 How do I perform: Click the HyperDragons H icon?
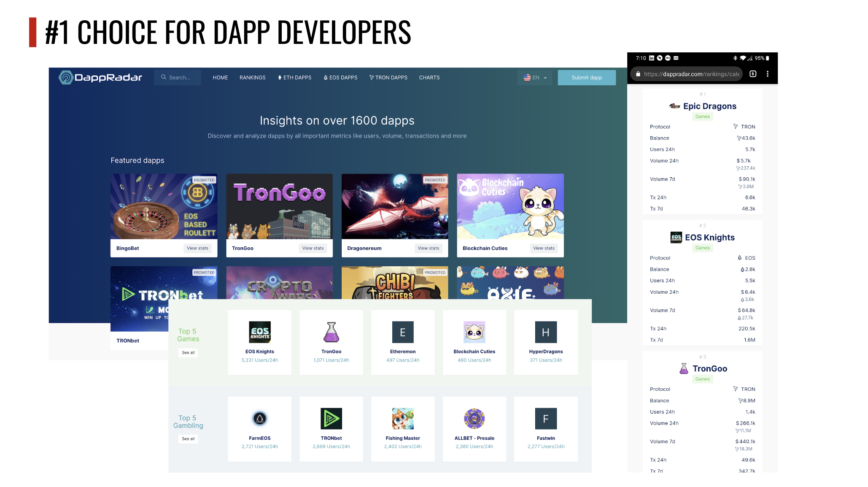(x=546, y=332)
